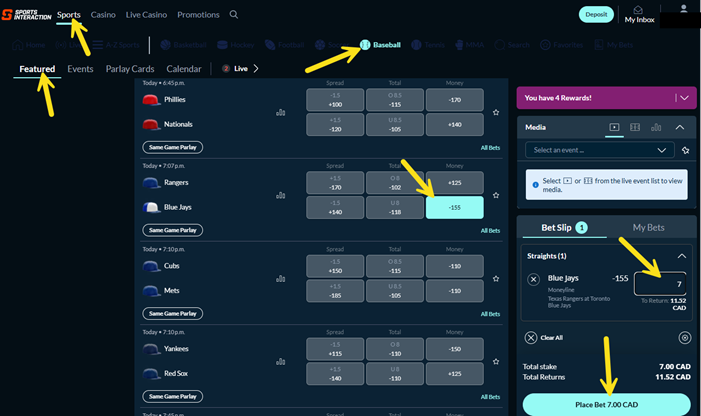Screen dimensions: 701x416
Task: Open Same Game Parlay for Phillies vs Nationals
Action: pyautogui.click(x=173, y=147)
